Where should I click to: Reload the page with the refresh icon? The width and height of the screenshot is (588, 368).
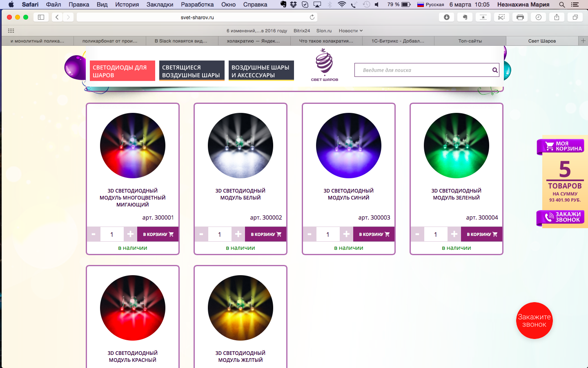312,17
